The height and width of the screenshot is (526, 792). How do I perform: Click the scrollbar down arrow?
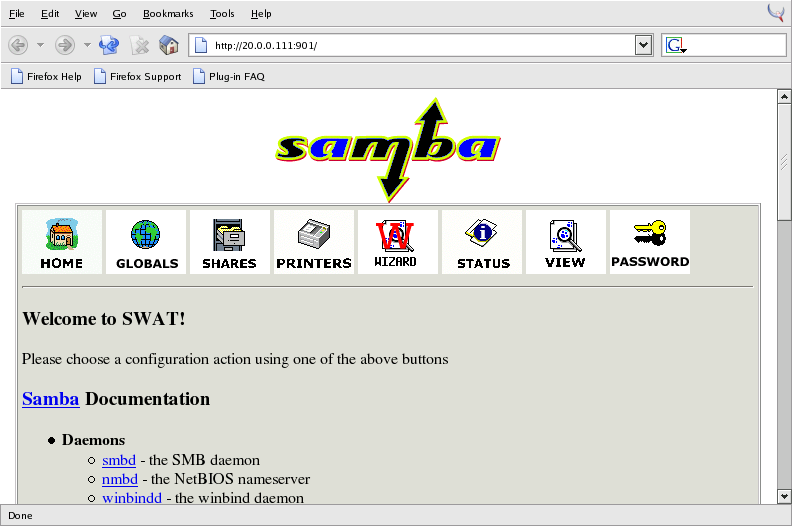[784, 496]
